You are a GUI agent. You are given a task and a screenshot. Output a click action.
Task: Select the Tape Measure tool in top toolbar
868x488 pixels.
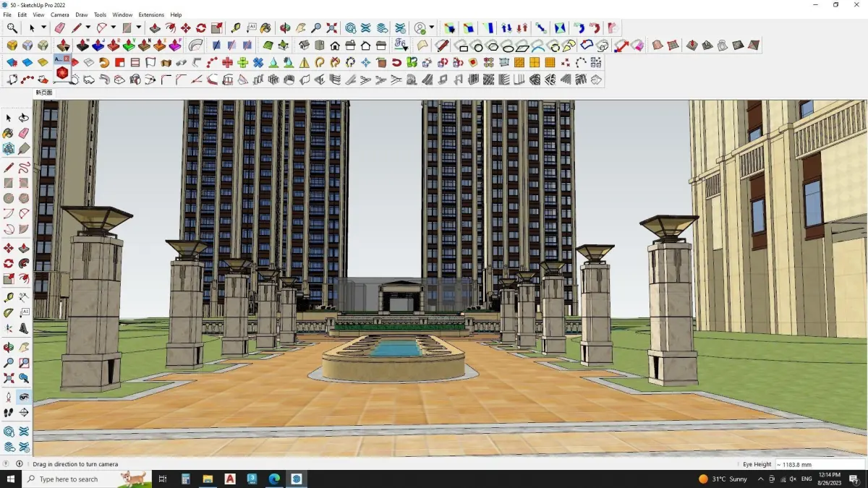click(x=236, y=27)
